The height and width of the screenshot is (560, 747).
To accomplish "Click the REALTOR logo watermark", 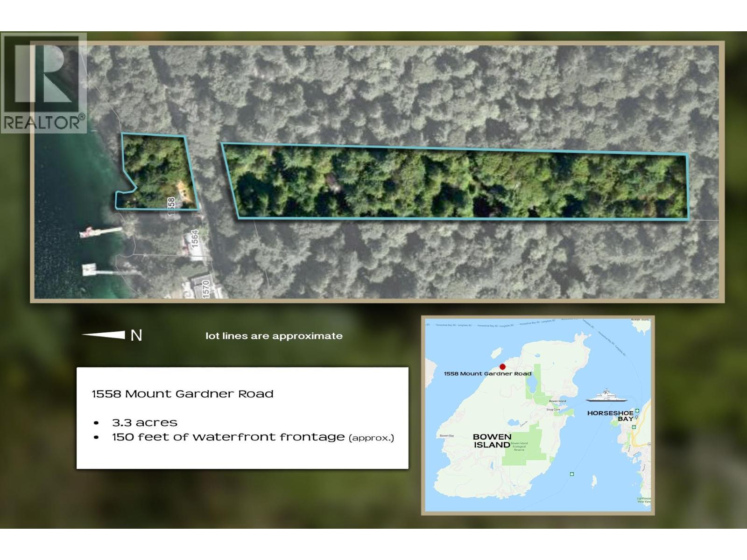I will [x=43, y=83].
